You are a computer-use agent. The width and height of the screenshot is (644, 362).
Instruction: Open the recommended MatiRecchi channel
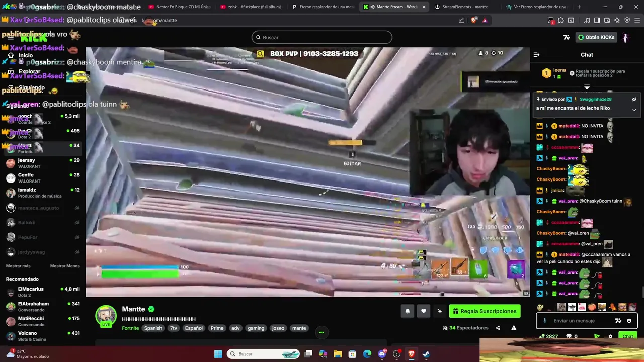pyautogui.click(x=42, y=321)
